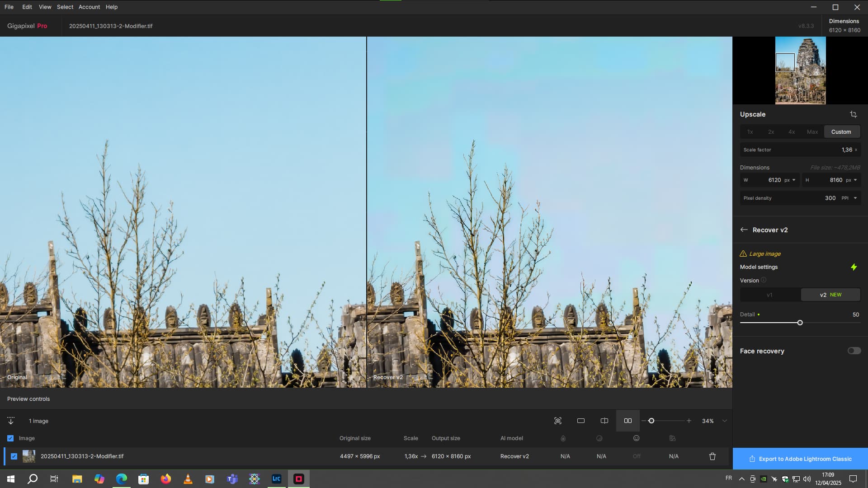Click the snapshot capture icon in preview controls
The width and height of the screenshot is (868, 488).
pyautogui.click(x=558, y=421)
